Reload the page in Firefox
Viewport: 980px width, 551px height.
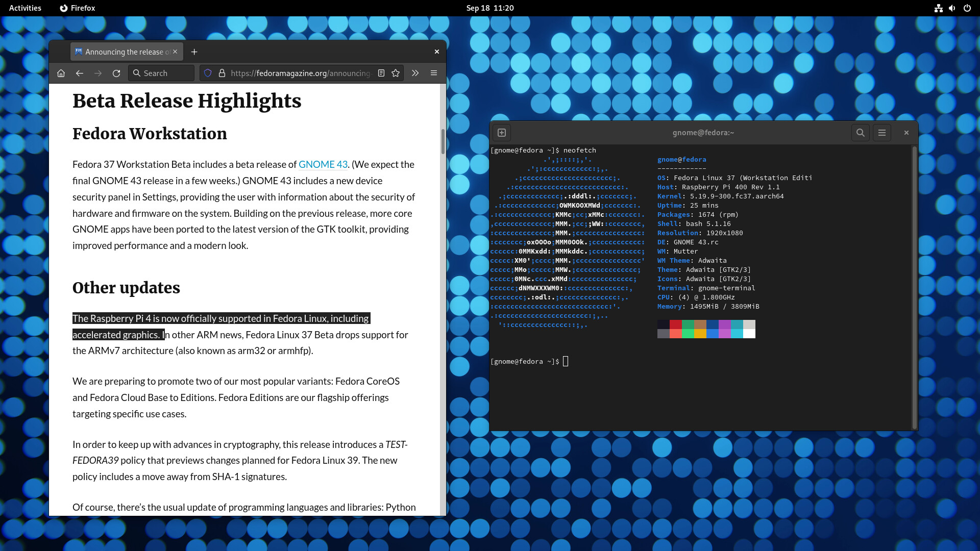pos(116,73)
